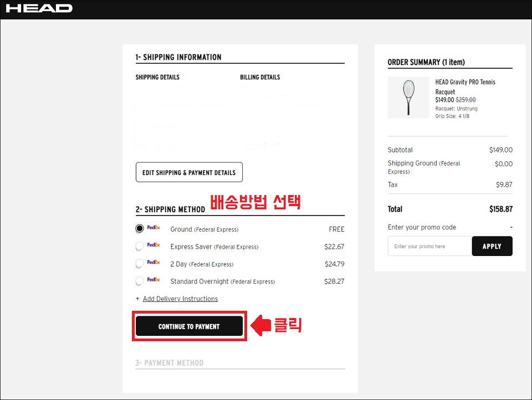The image size is (532, 400).
Task: Select Ground shipping radio button
Action: tap(140, 229)
